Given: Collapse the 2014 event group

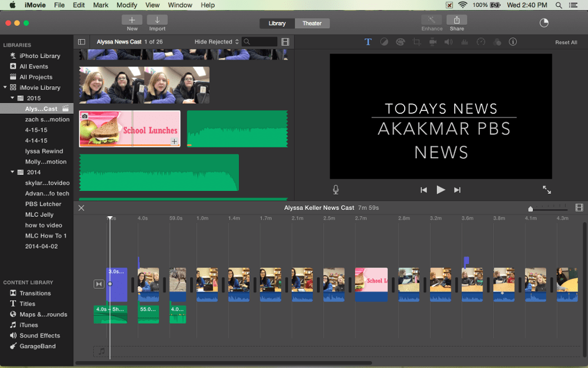Looking at the screenshot, I should (x=13, y=171).
